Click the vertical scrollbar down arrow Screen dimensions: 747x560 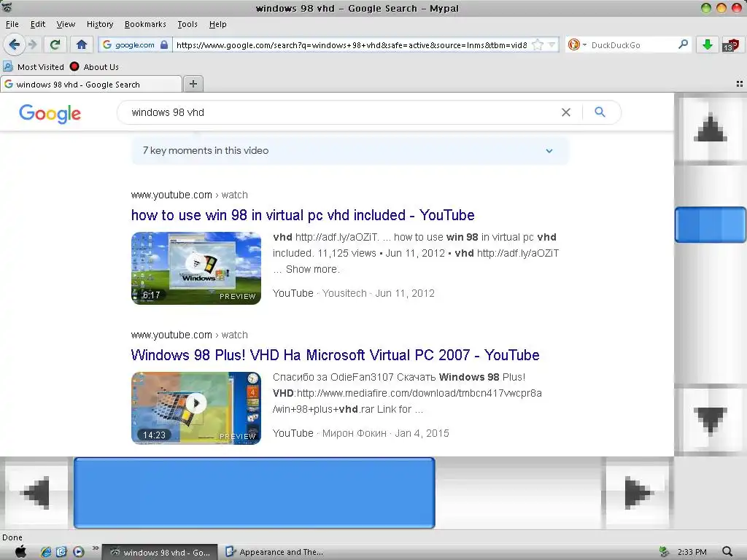pyautogui.click(x=711, y=420)
